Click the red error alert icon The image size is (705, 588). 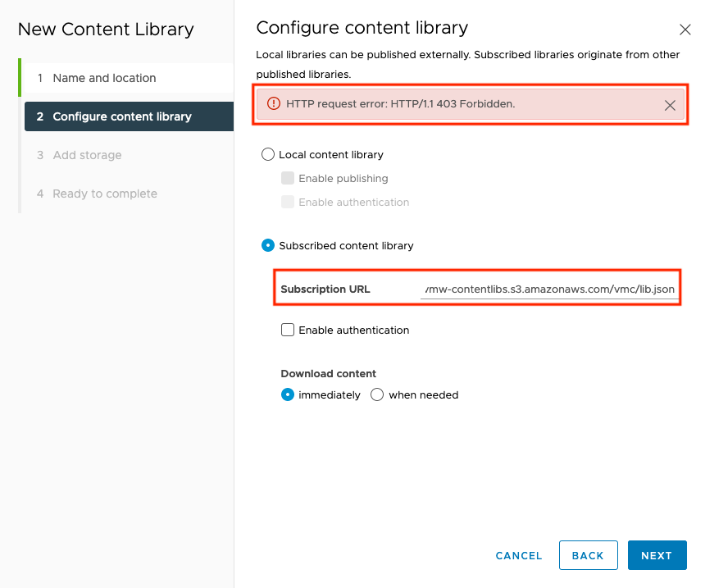pyautogui.click(x=273, y=103)
